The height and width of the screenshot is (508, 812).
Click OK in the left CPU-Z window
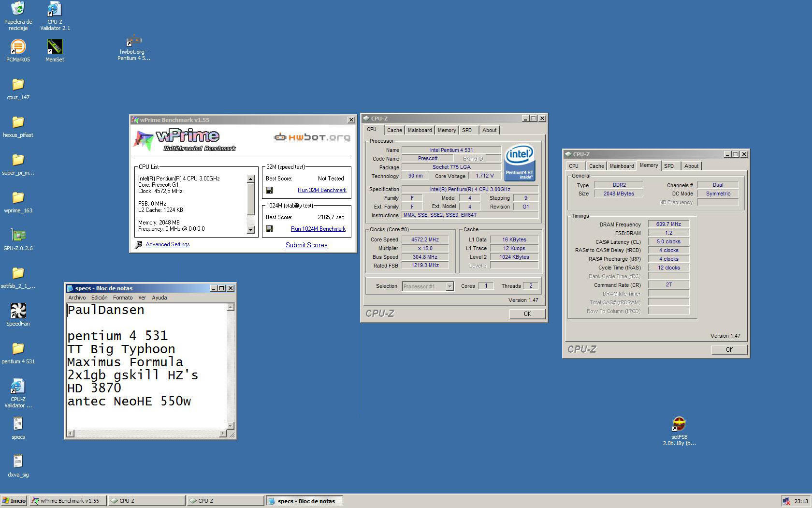pyautogui.click(x=527, y=314)
